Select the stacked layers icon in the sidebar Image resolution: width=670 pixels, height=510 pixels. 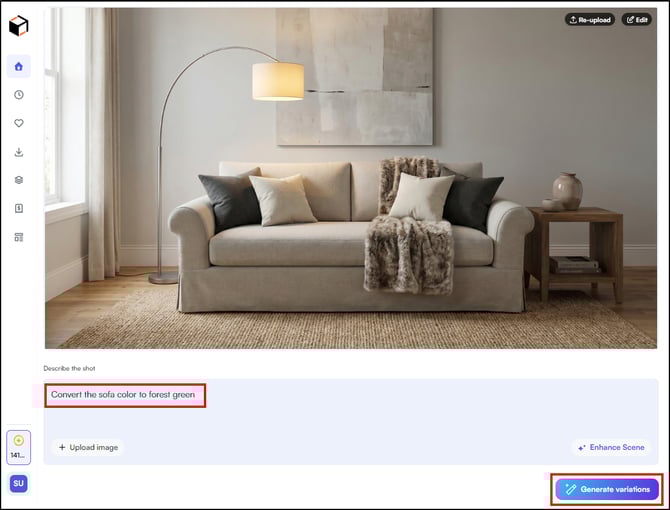pos(18,180)
